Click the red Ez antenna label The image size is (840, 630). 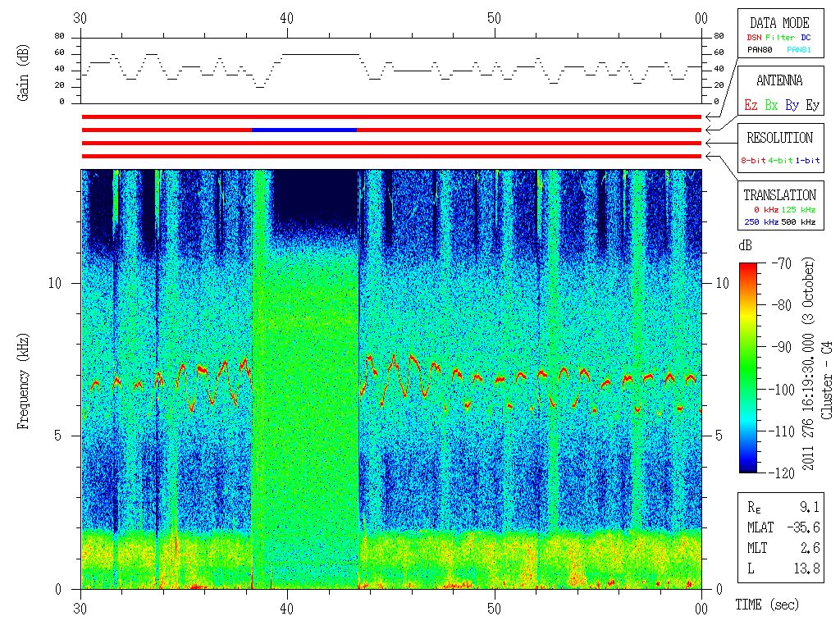tap(751, 105)
